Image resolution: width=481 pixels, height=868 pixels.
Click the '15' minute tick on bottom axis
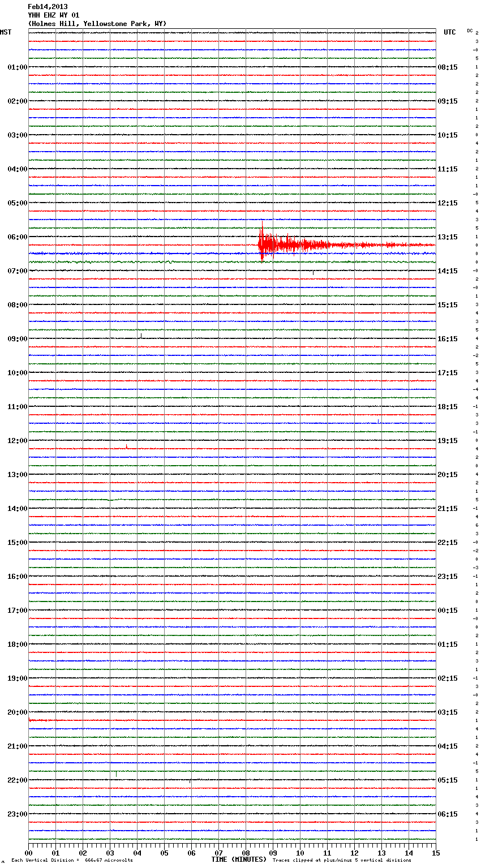tap(436, 853)
